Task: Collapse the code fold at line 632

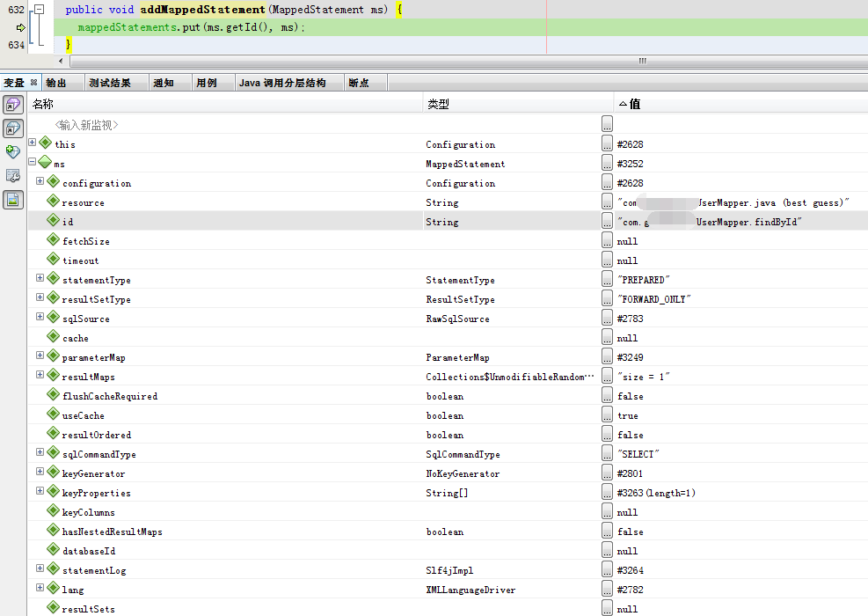Action: (x=39, y=9)
